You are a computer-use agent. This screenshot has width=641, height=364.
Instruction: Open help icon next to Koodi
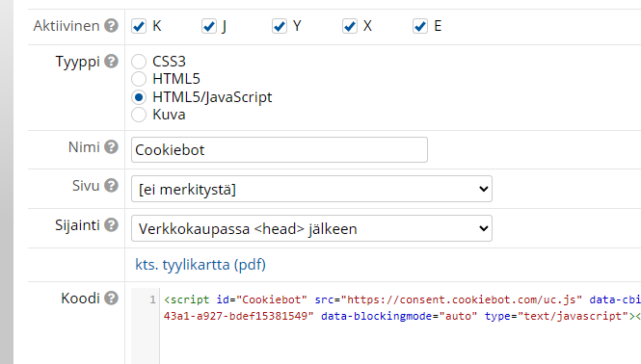[111, 299]
